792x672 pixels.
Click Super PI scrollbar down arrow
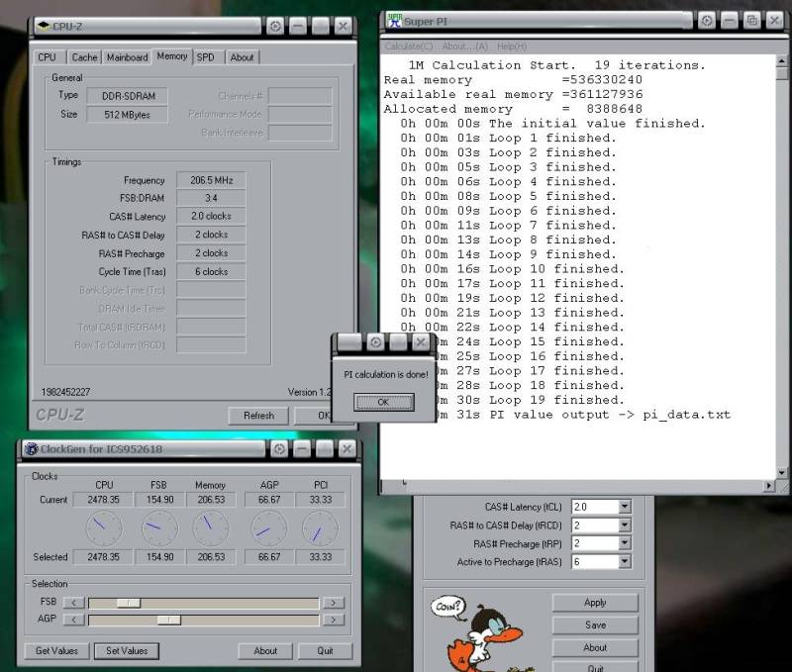click(x=782, y=473)
